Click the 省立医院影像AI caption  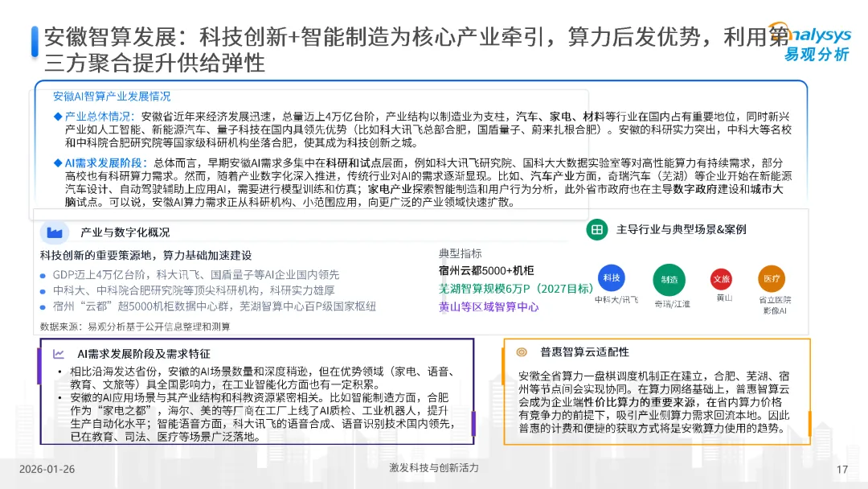[775, 305]
